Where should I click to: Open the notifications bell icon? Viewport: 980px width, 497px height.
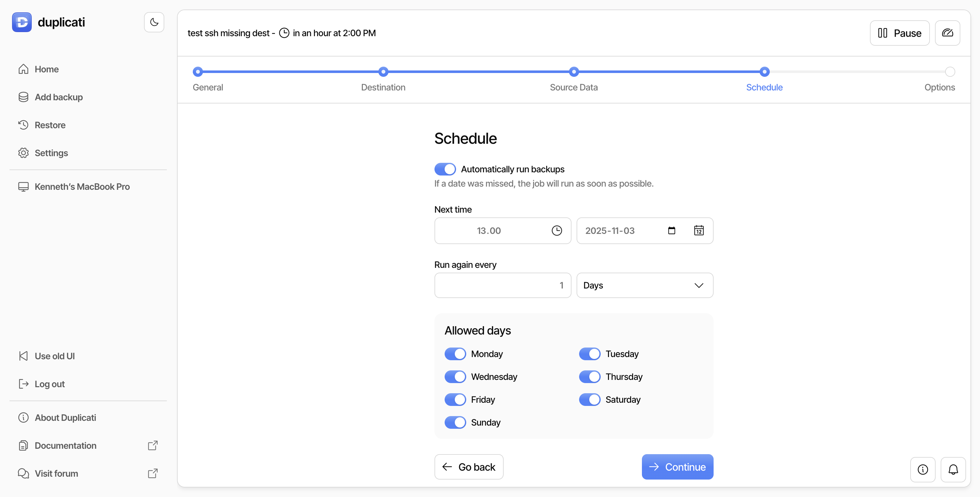point(953,469)
